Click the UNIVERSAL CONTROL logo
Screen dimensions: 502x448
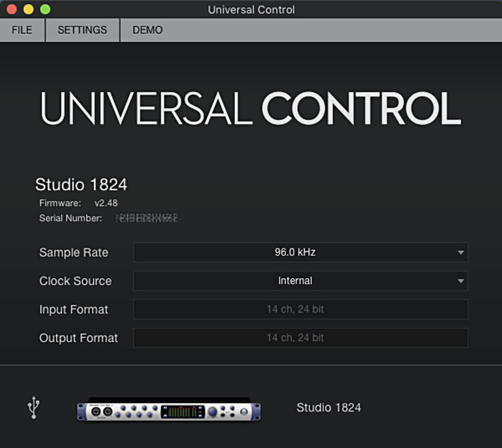pyautogui.click(x=251, y=108)
